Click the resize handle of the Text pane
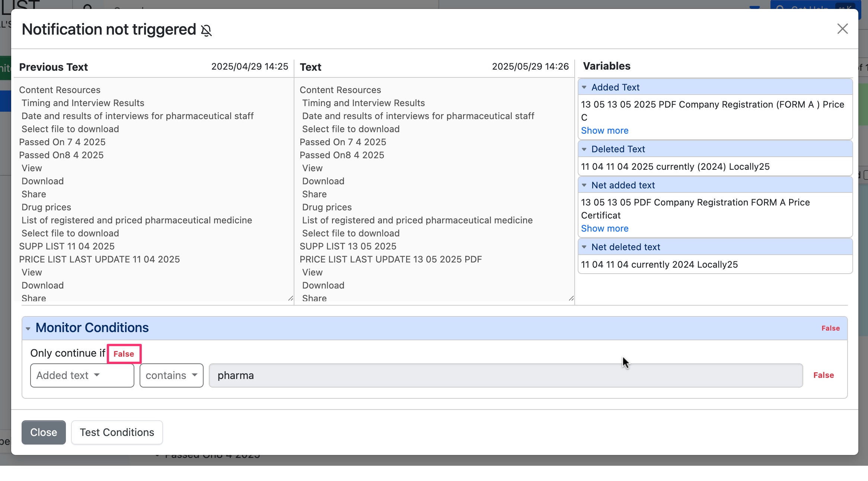868x481 pixels. tap(571, 298)
